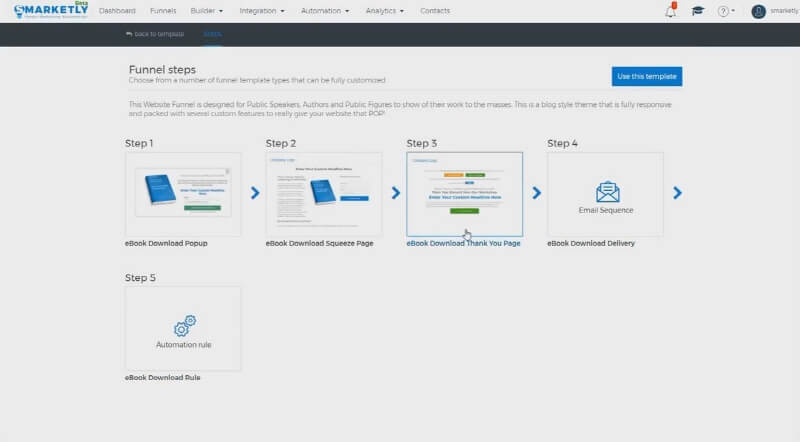Image resolution: width=800 pixels, height=442 pixels.
Task: Expand the Builder dropdown menu
Action: tap(207, 11)
